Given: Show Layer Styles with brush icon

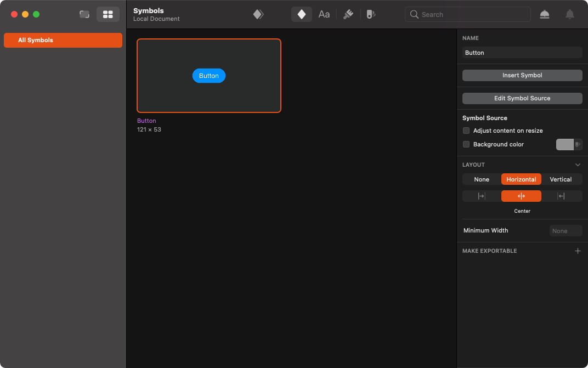Looking at the screenshot, I should tap(348, 14).
